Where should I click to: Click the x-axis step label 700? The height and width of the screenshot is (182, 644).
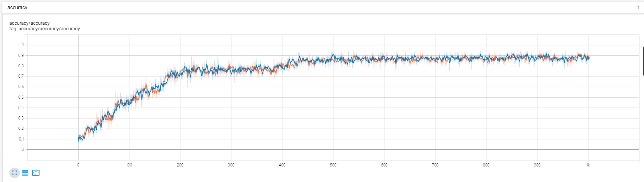[x=435, y=165]
